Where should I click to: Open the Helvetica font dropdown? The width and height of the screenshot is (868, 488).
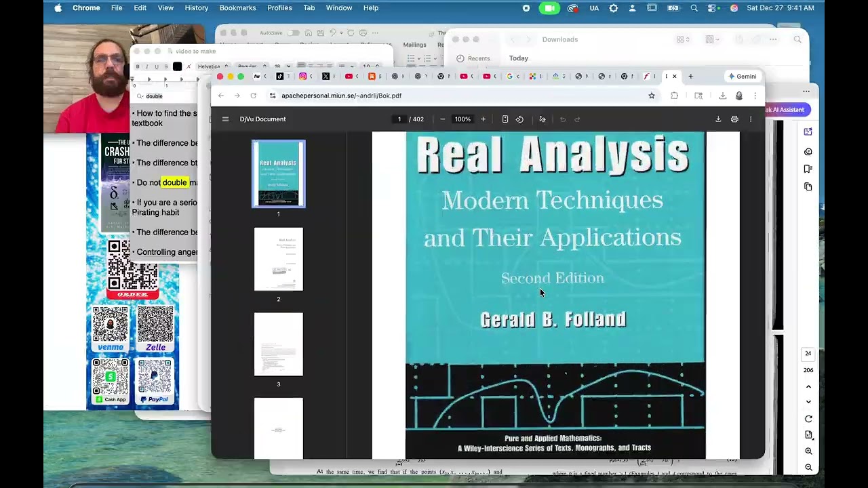click(x=213, y=66)
